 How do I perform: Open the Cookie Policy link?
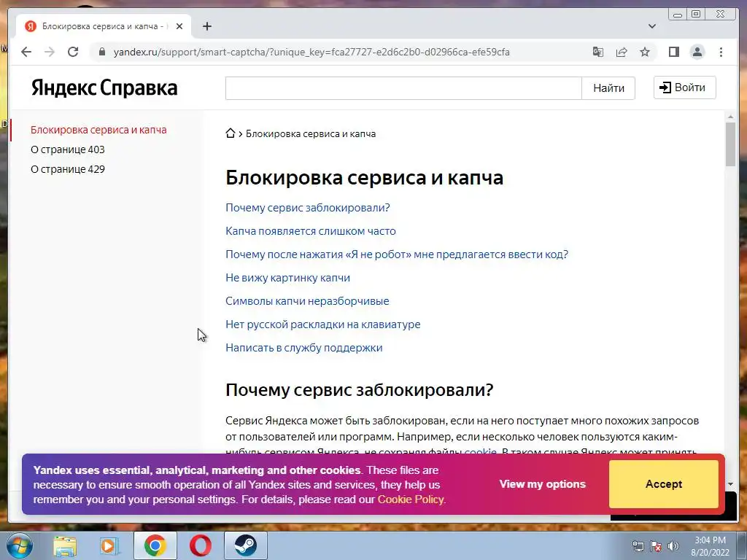click(x=411, y=499)
